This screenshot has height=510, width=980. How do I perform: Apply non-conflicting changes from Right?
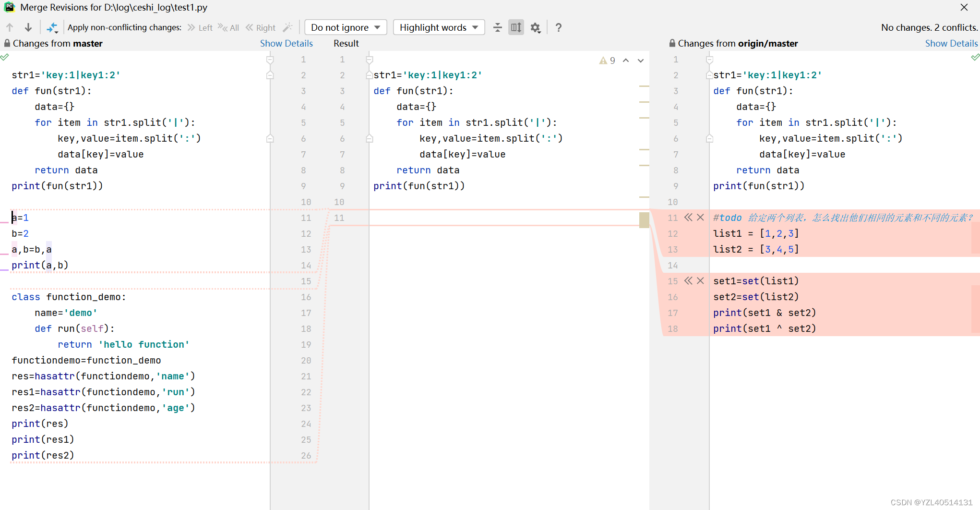click(261, 27)
